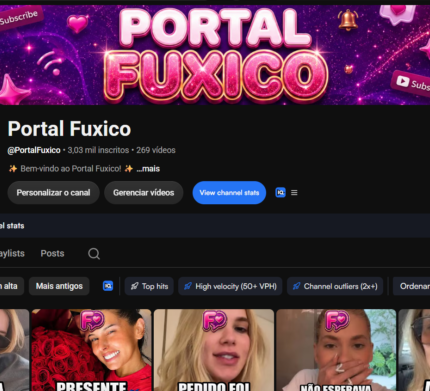Click the Portal Fuxico channel title
The image size is (430, 391).
69,129
